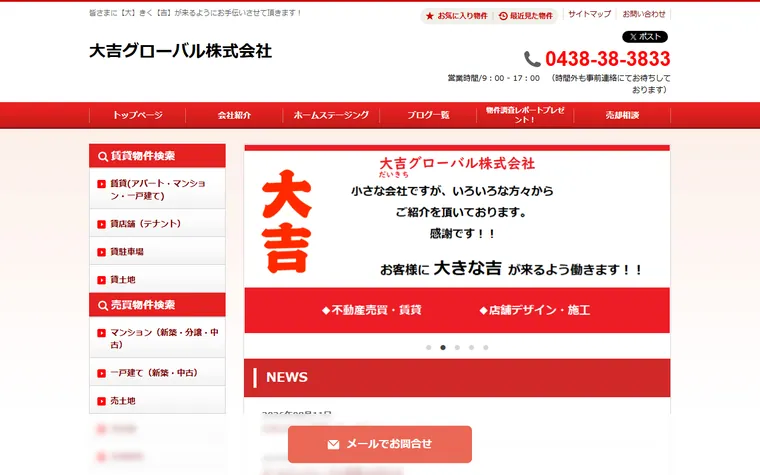Select the active second carousel dot
The width and height of the screenshot is (760, 475).
point(443,348)
